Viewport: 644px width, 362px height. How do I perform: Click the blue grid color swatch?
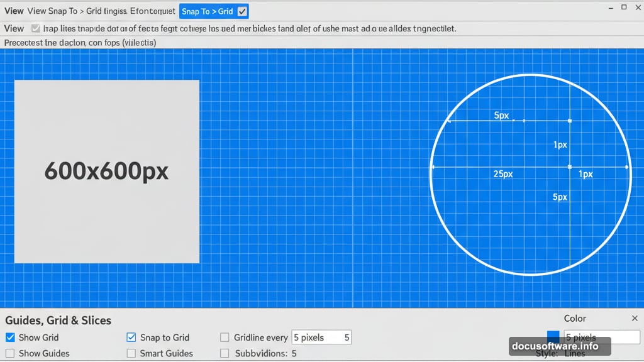pyautogui.click(x=553, y=336)
